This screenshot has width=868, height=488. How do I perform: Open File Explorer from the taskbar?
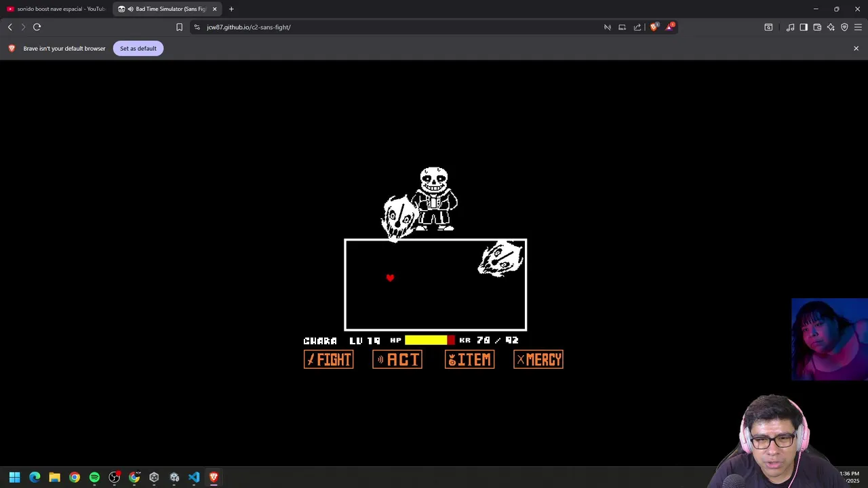(x=54, y=477)
